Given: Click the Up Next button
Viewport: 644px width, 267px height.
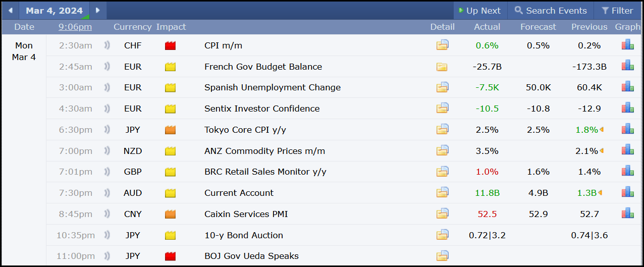Looking at the screenshot, I should click(479, 11).
